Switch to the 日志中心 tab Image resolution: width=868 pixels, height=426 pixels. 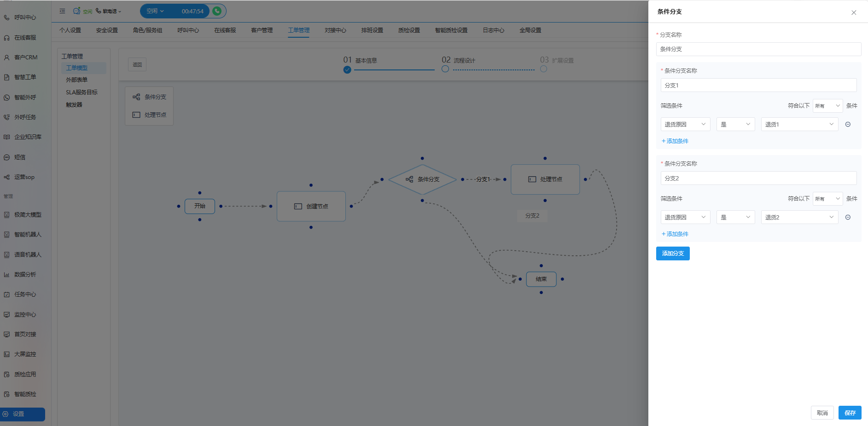tap(494, 30)
